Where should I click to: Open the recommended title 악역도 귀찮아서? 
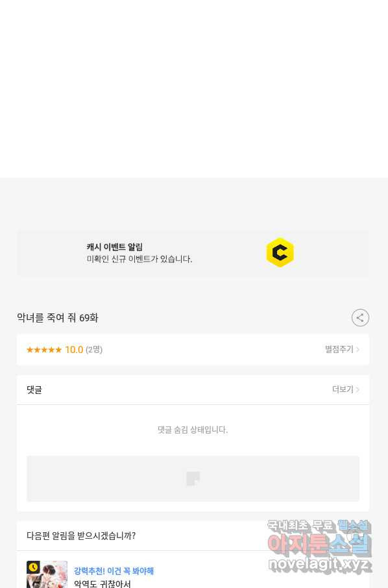coord(103,583)
